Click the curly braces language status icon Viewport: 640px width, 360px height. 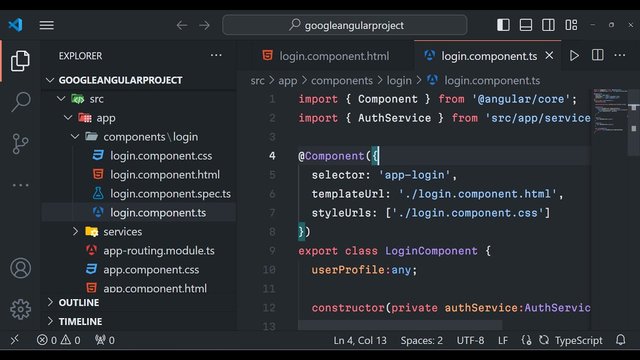[527, 340]
